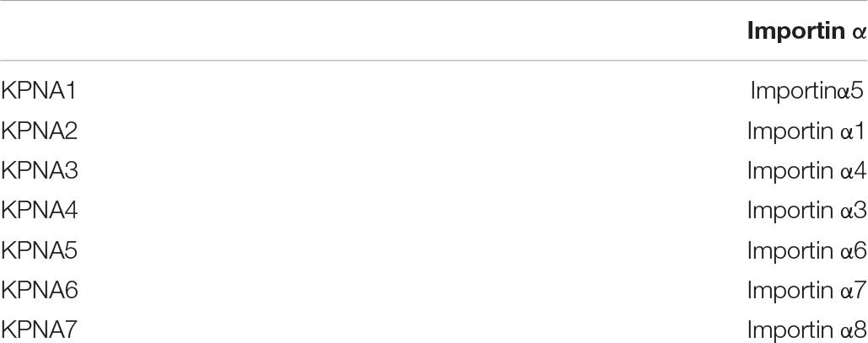Select the KPNA4 row label
Viewport: 868px width, 343px height.
[x=40, y=211]
